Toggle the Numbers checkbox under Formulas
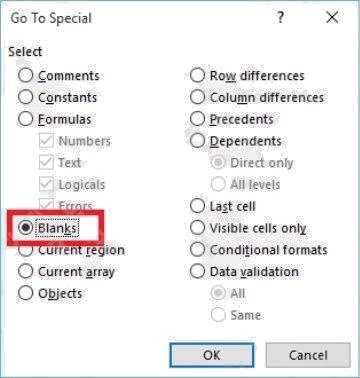 (x=46, y=141)
